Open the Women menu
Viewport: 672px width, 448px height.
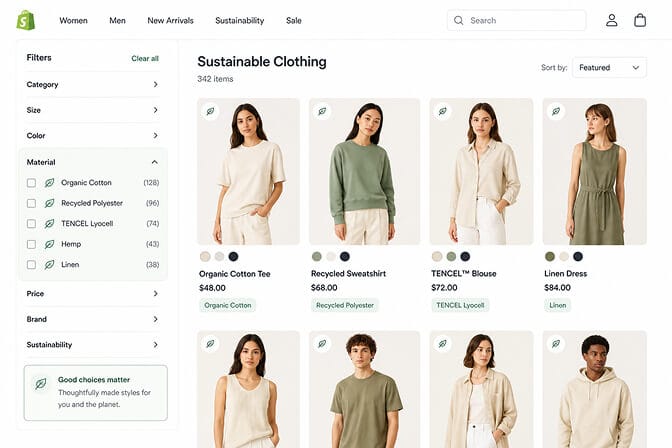point(73,21)
